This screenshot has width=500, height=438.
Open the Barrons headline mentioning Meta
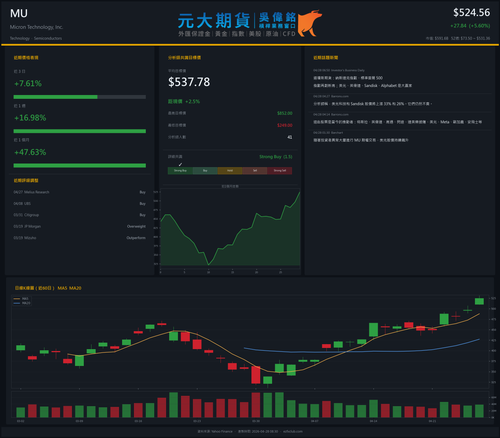coord(397,122)
